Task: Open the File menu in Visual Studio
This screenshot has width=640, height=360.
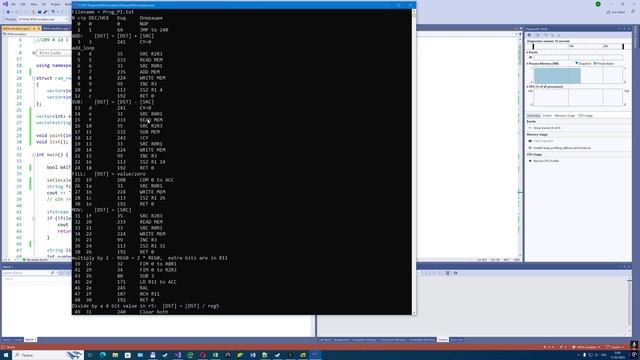Action: pyautogui.click(x=13, y=4)
